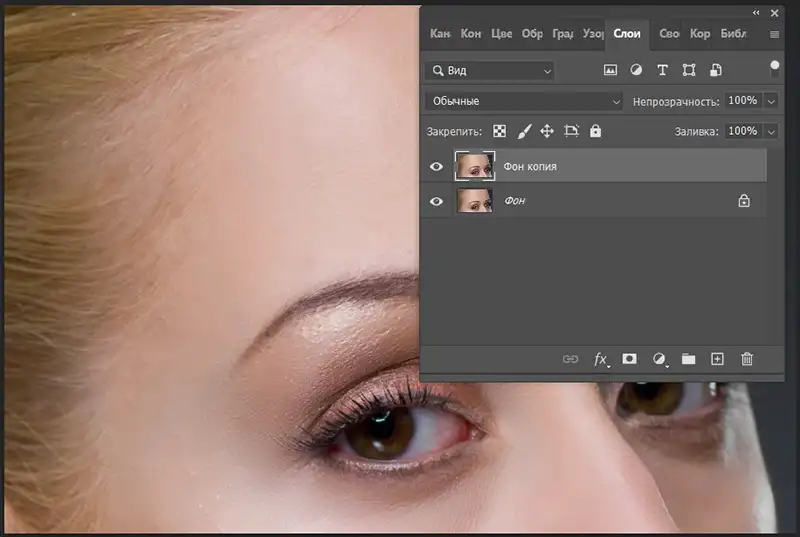Screen dimensions: 800x537
Task: Open the Layers panel hamburger menu
Action: [x=774, y=34]
